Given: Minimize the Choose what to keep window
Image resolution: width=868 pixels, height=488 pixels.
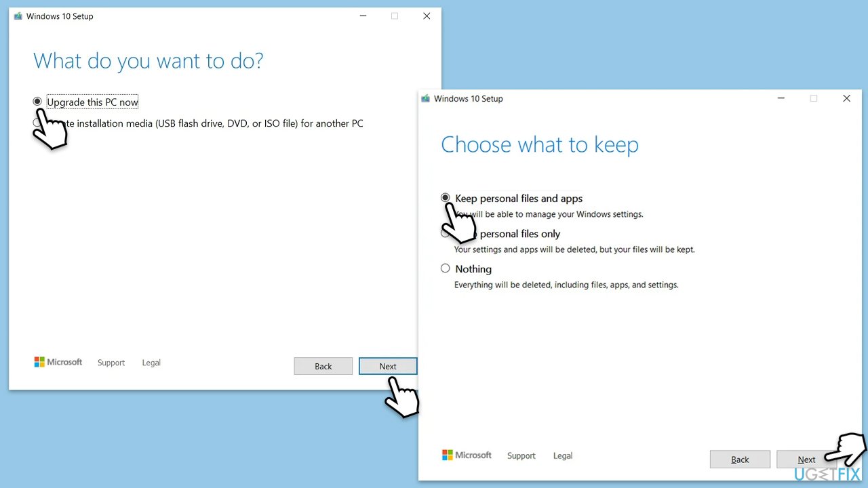Looking at the screenshot, I should click(781, 98).
